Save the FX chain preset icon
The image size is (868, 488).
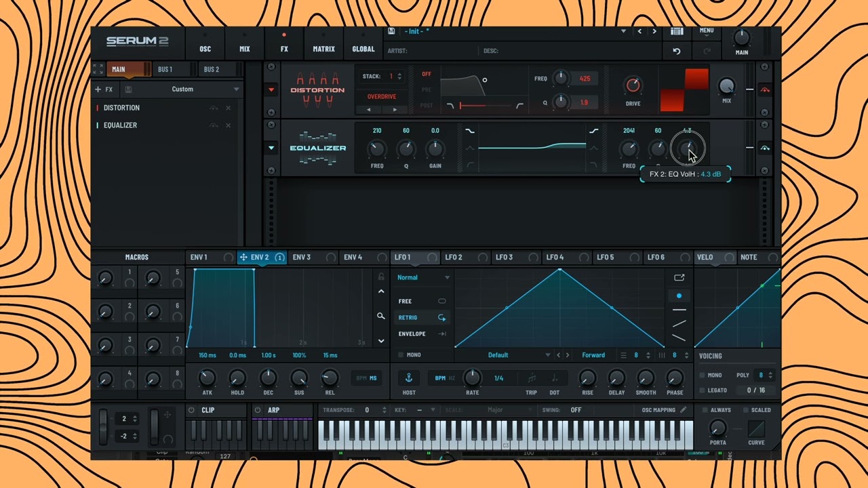(x=129, y=89)
